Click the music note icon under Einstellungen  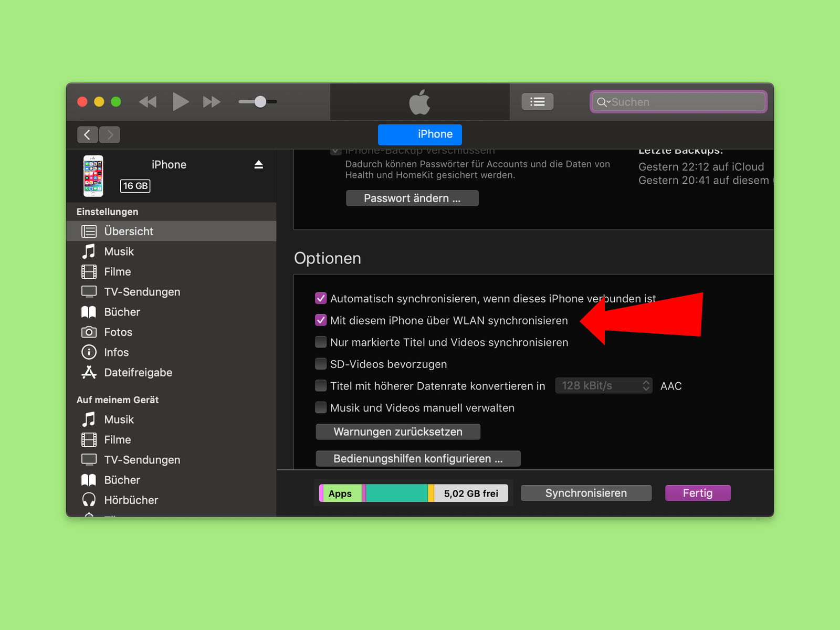tap(89, 251)
